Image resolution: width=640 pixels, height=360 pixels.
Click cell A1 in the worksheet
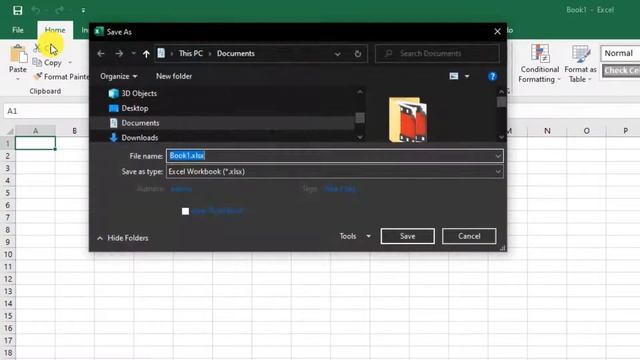(36, 143)
